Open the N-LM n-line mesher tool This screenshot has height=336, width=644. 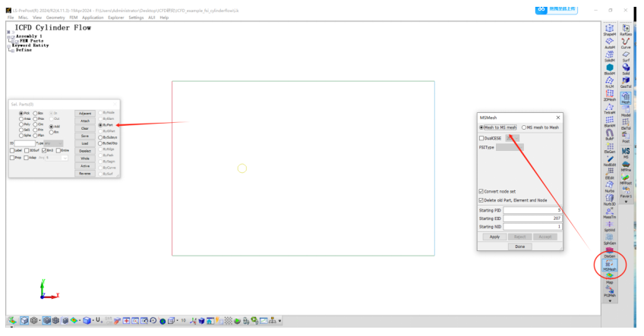click(x=610, y=82)
